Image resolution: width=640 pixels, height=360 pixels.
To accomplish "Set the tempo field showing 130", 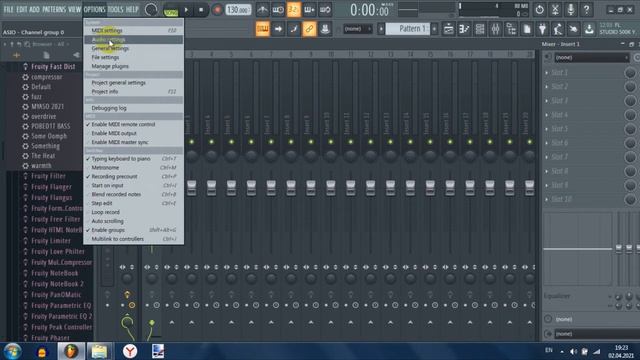I will point(238,9).
